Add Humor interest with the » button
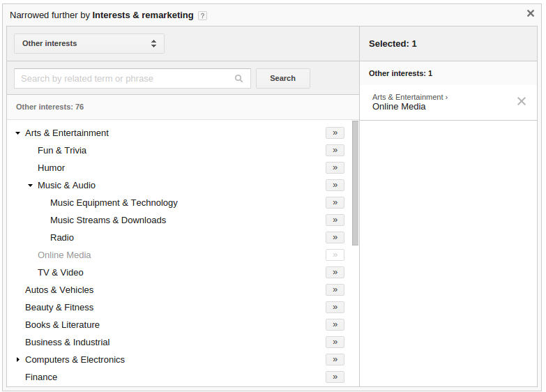Screen dimensions: 546x392 pos(335,168)
